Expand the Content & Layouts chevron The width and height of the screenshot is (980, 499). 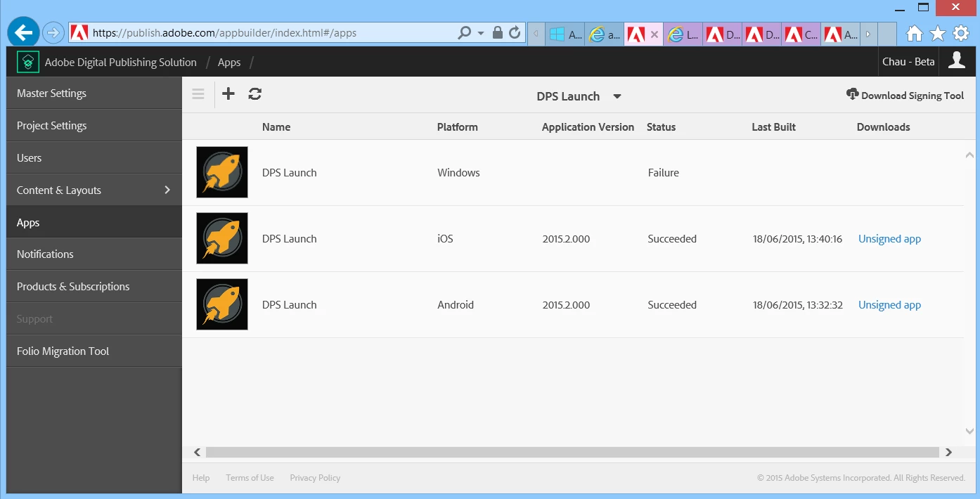point(167,190)
